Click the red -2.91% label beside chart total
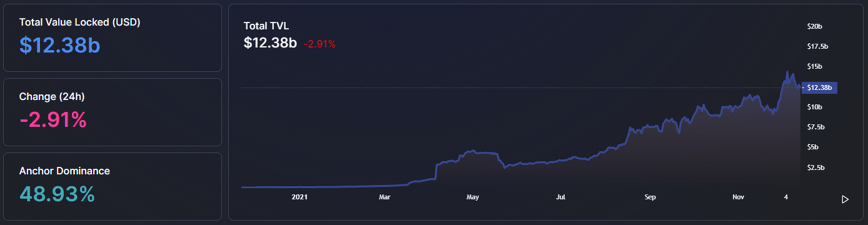 pos(320,44)
